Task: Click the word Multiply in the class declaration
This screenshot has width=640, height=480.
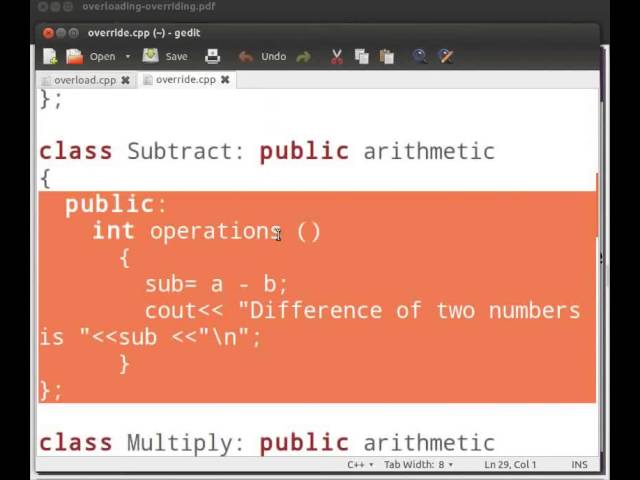Action: coord(180,443)
